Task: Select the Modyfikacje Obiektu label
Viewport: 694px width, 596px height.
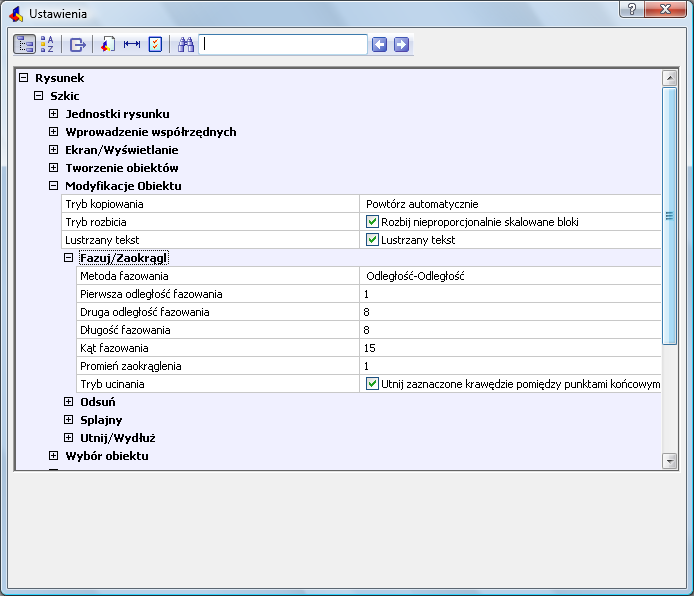Action: (123, 186)
